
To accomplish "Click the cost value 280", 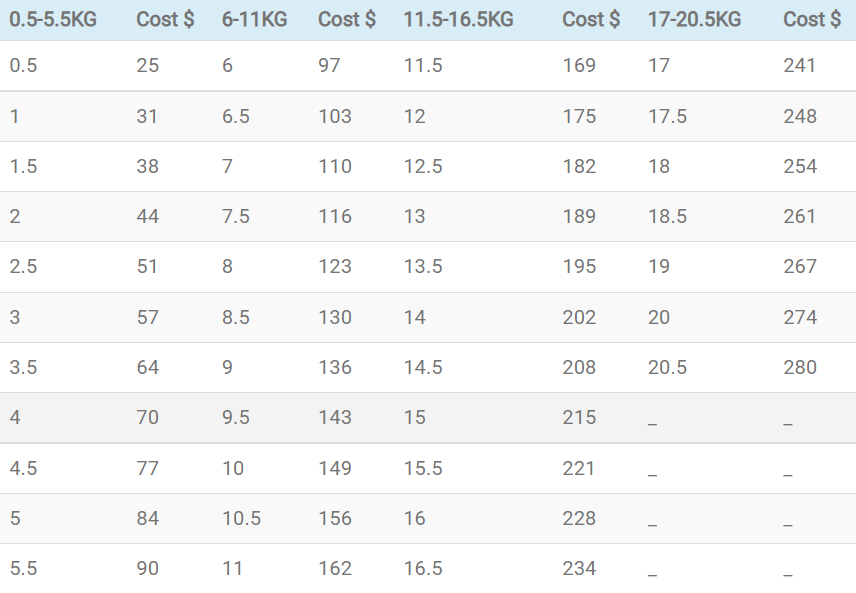I will coord(800,368).
